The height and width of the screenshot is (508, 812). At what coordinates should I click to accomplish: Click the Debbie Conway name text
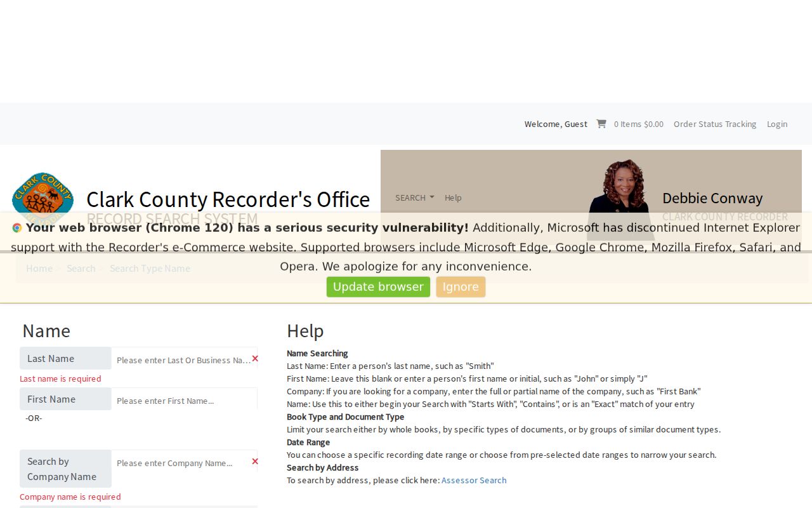tap(712, 198)
